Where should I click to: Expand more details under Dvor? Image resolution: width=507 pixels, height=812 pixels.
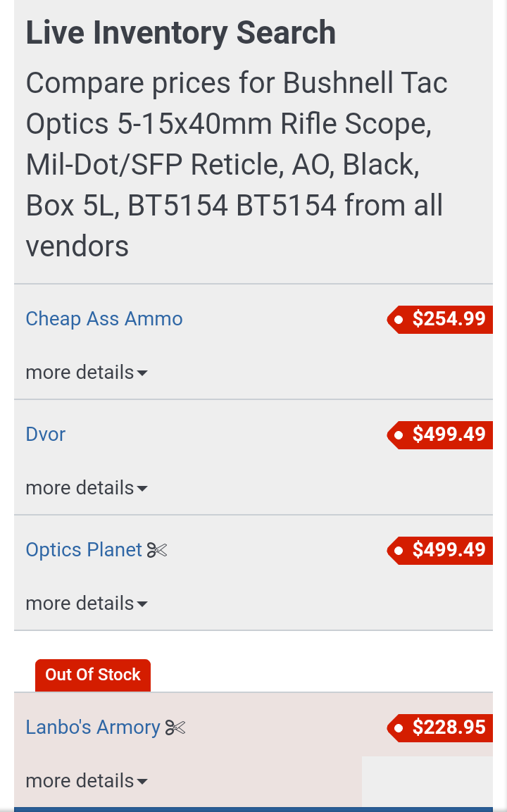(x=87, y=488)
